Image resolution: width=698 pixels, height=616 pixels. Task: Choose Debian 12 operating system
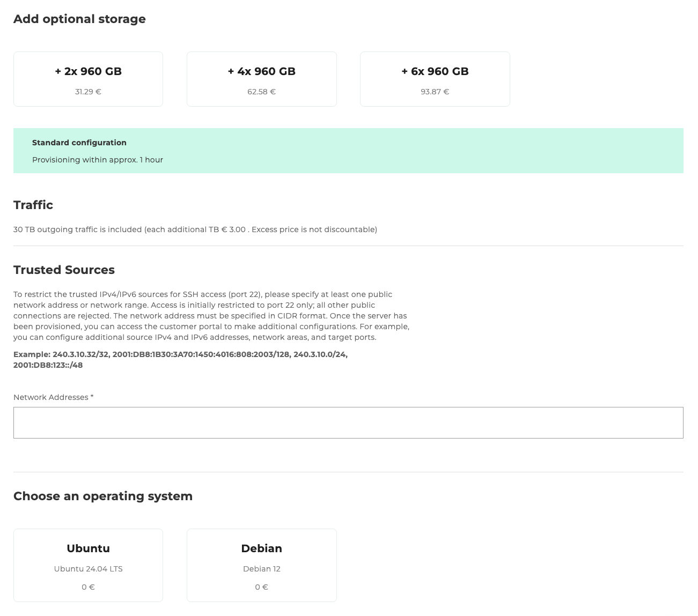tap(261, 565)
